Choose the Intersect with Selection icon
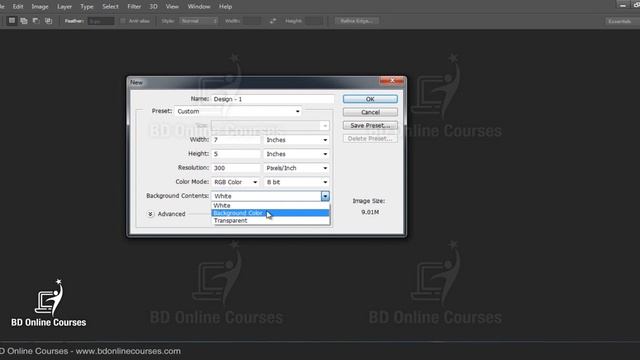The height and width of the screenshot is (360, 640). click(x=48, y=20)
